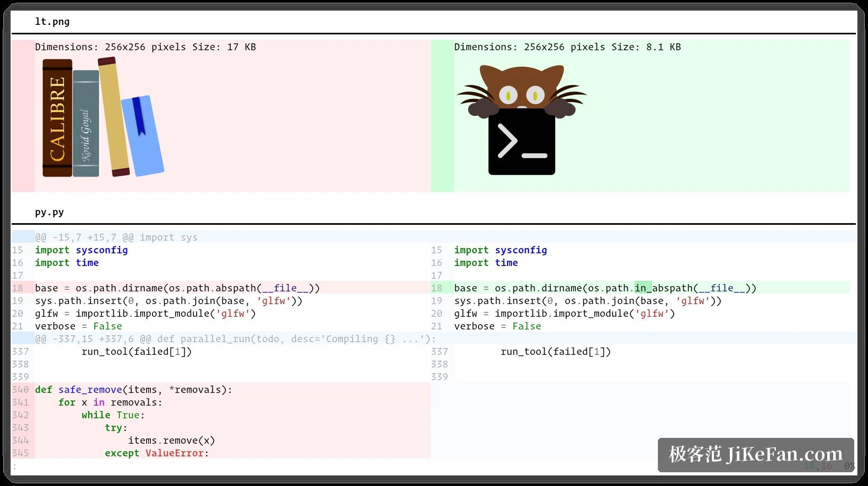Click the 'try:' line 343
Viewport: 868px width, 486px height.
coord(116,428)
